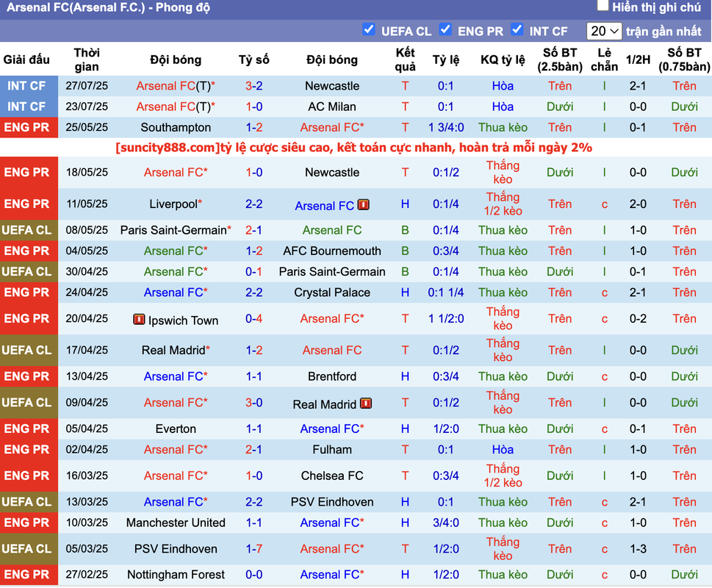The image size is (712, 588).
Task: Open Newcastle team link in 18/05/25 row
Action: pos(332,173)
